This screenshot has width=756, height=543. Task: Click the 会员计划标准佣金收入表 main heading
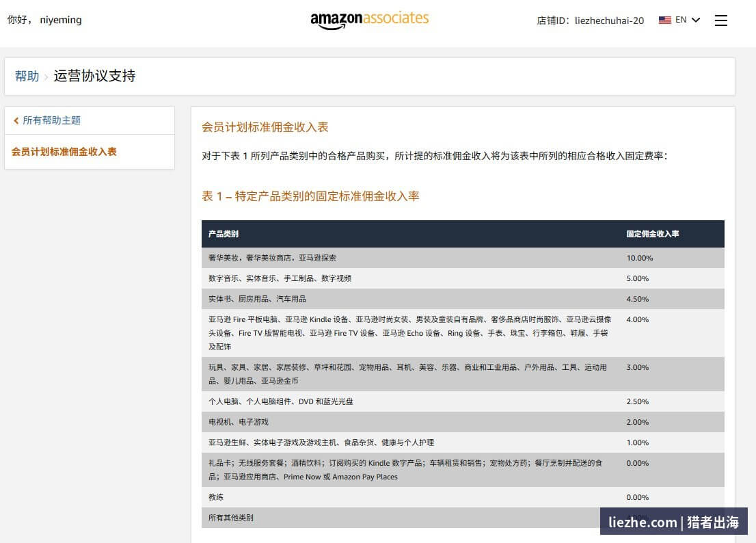265,127
